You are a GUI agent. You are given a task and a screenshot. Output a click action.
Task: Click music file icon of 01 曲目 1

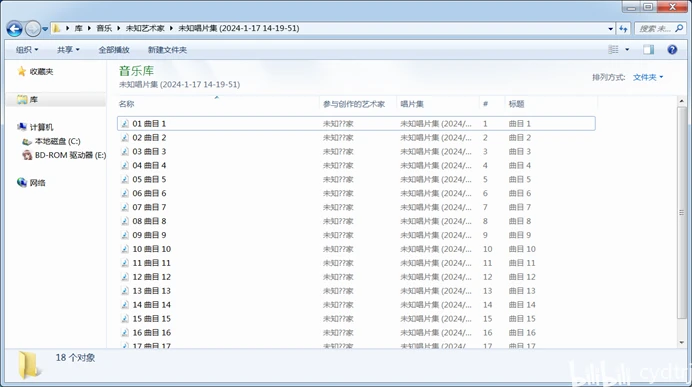tap(125, 124)
